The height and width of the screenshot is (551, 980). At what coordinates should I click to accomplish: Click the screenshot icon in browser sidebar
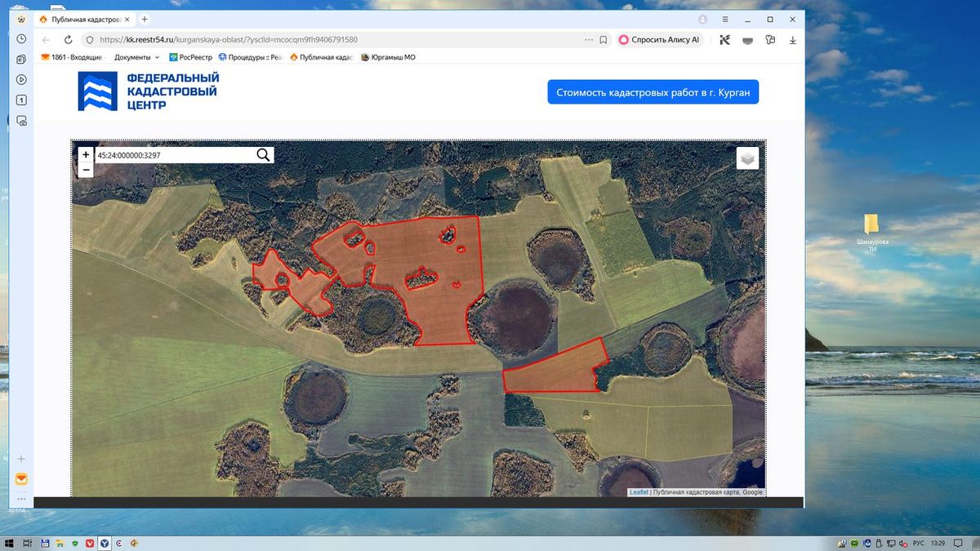pos(21,120)
